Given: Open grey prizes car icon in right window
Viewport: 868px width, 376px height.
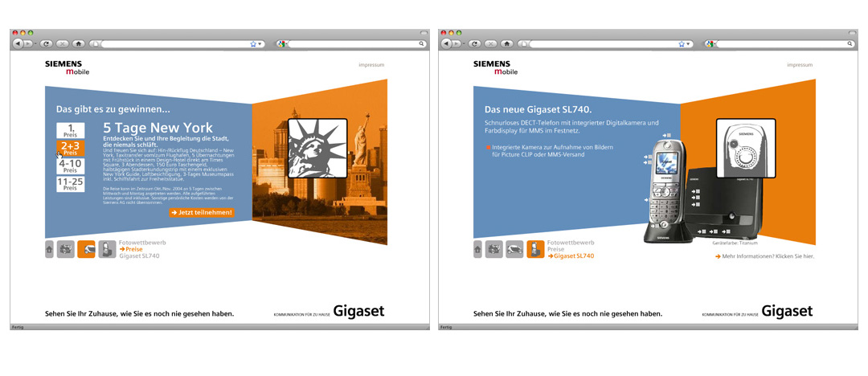Looking at the screenshot, I should pyautogui.click(x=515, y=249).
